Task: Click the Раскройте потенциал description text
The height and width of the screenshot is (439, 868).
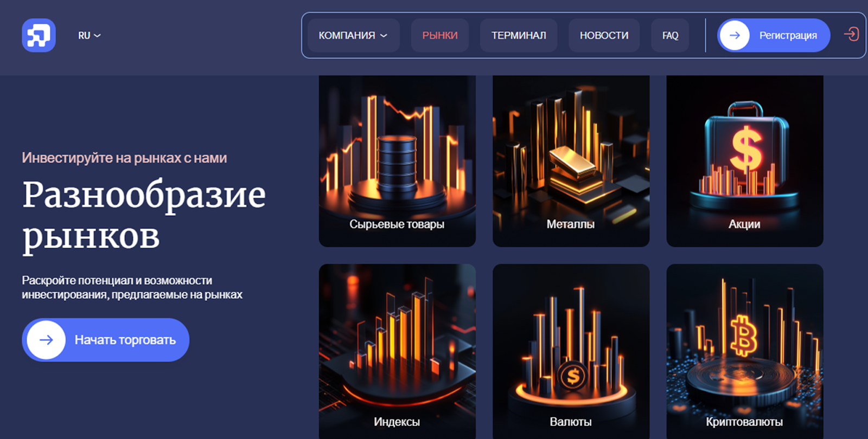Action: 132,287
